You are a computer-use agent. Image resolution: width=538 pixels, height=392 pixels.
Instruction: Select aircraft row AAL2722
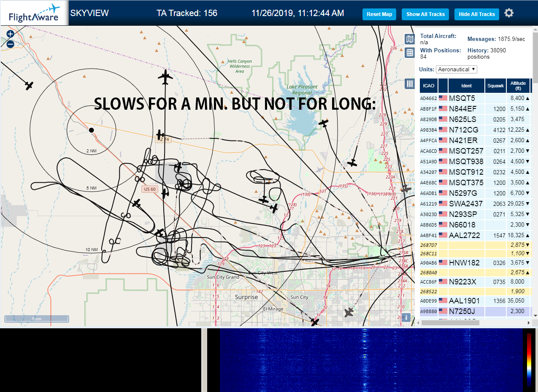point(476,235)
